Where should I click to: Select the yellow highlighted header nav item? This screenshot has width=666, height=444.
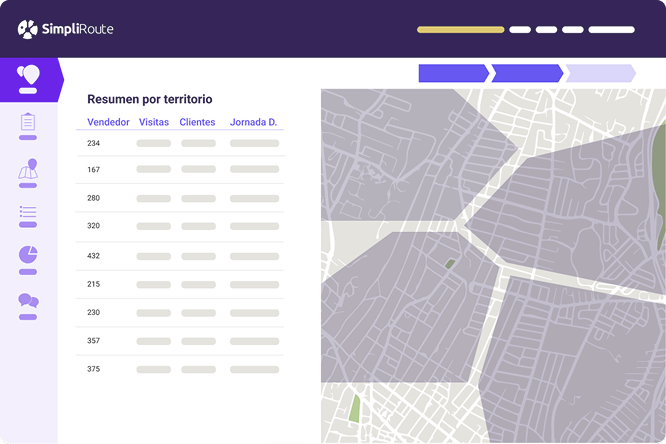point(460,30)
